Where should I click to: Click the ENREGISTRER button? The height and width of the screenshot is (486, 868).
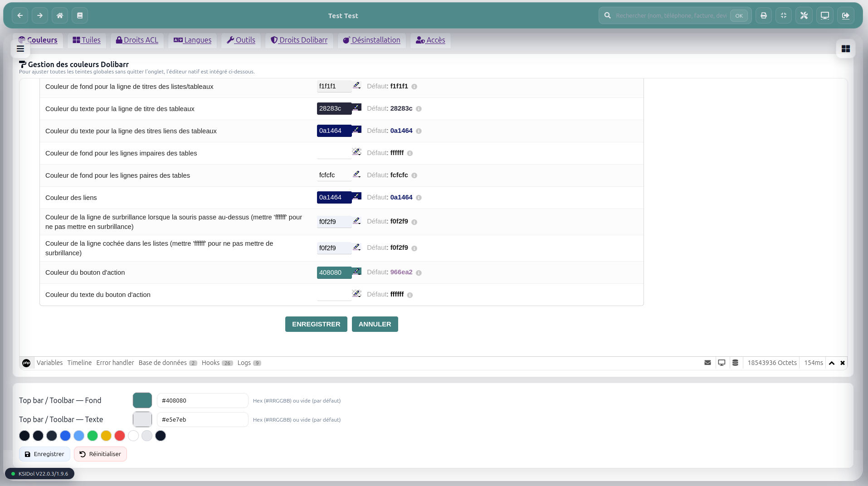coord(316,324)
